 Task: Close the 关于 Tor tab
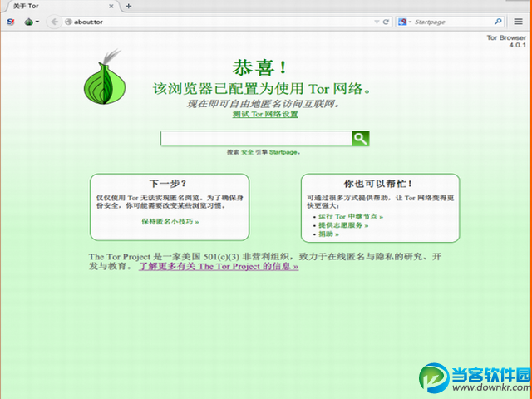[111, 6]
